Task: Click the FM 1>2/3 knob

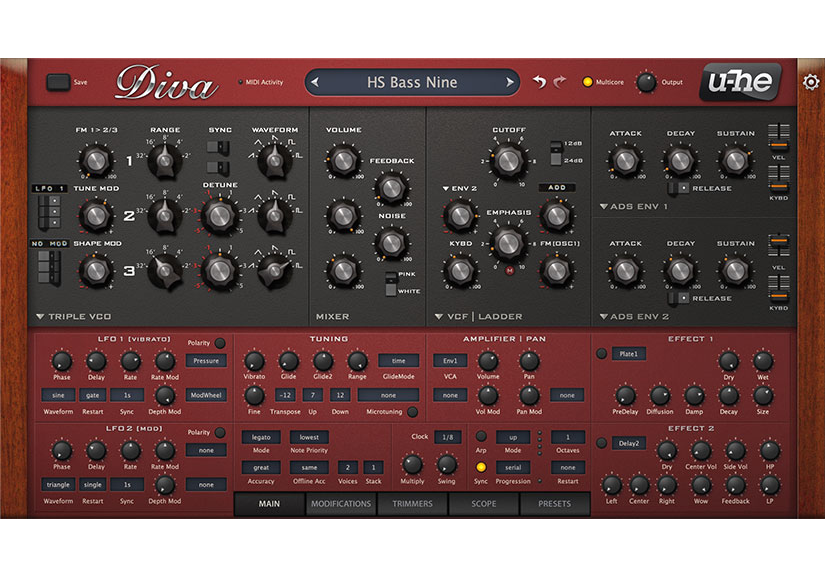Action: 96,160
